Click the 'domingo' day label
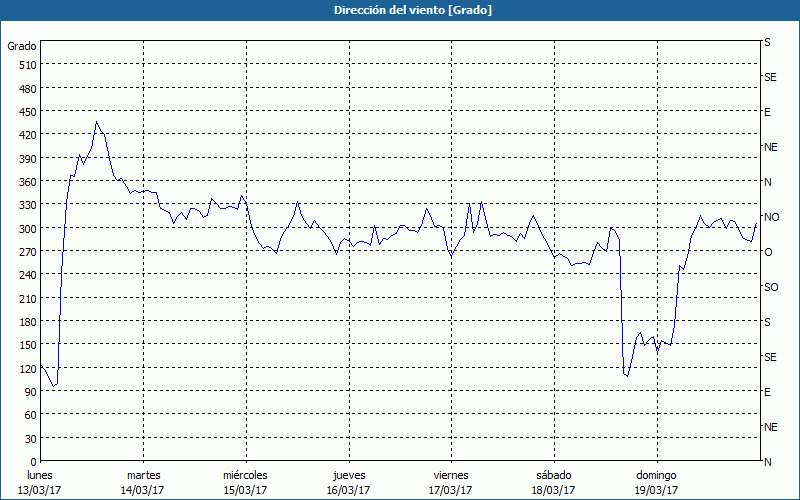 655,475
